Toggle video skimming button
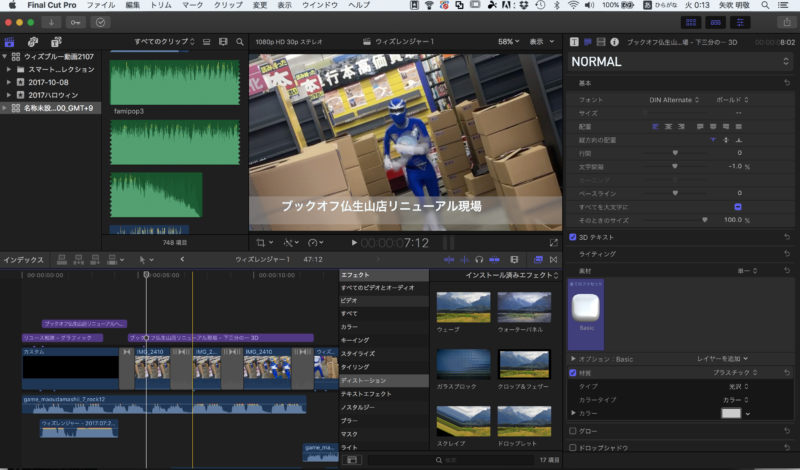This screenshot has width=800, height=470. [x=448, y=260]
